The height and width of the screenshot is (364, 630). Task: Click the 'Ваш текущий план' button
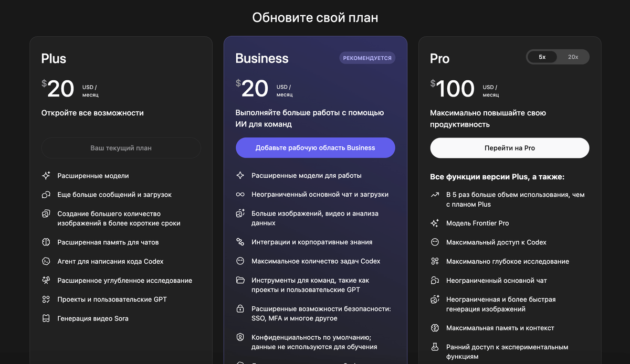121,148
